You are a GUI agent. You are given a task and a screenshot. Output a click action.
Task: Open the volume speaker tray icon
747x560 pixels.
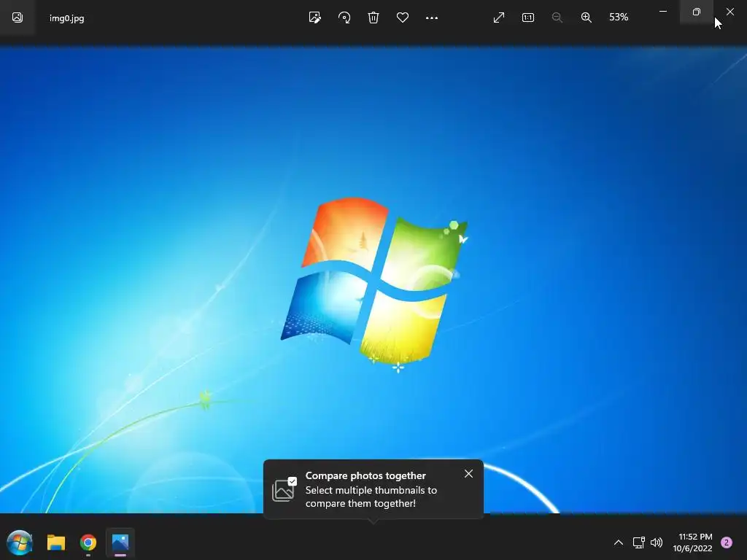click(657, 542)
